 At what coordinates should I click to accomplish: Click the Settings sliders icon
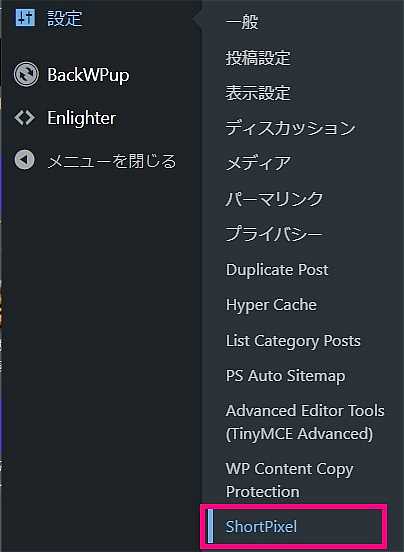25,18
